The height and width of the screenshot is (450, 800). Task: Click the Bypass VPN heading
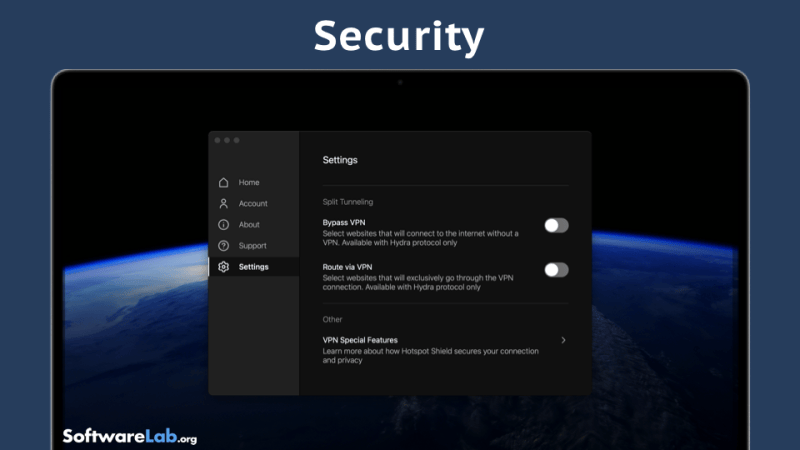coord(344,222)
